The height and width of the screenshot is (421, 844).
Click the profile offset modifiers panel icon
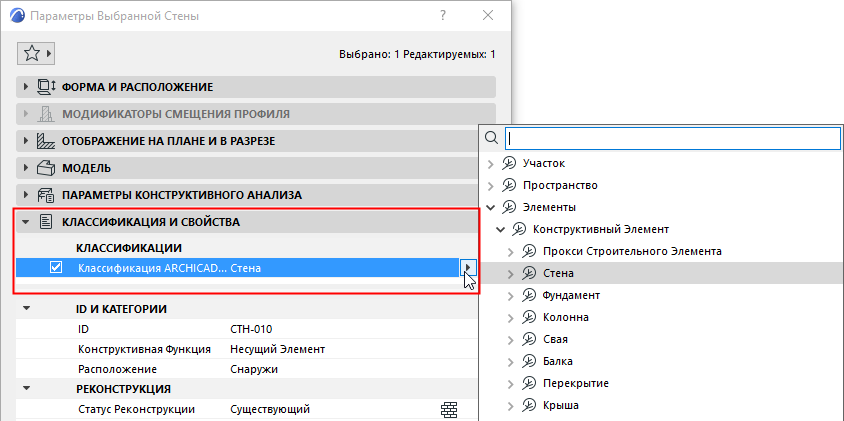[46, 114]
